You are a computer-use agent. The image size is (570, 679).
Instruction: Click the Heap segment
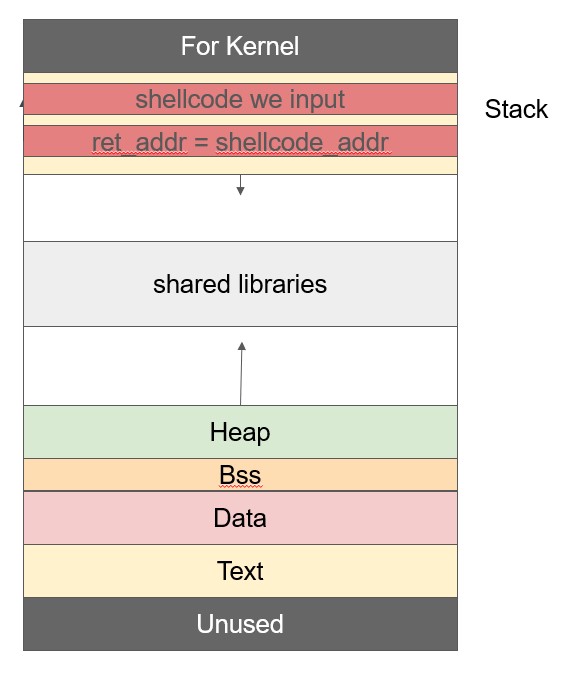coord(240,432)
